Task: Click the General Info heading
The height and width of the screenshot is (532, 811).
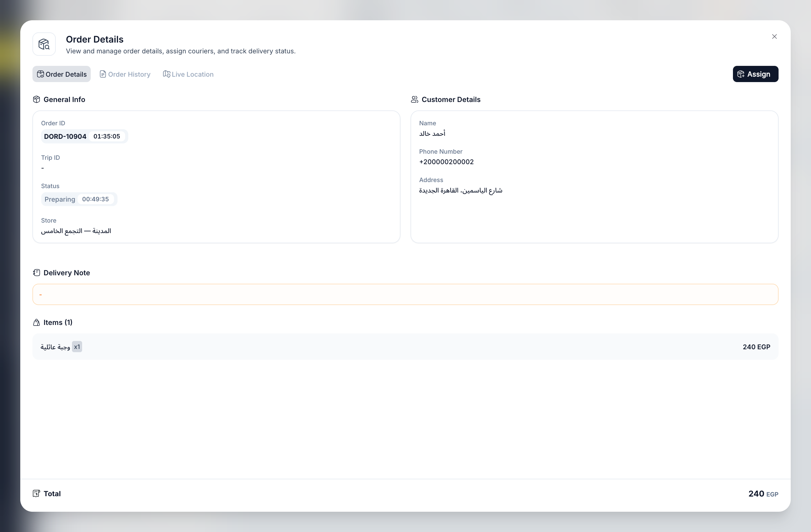Action: pyautogui.click(x=65, y=99)
